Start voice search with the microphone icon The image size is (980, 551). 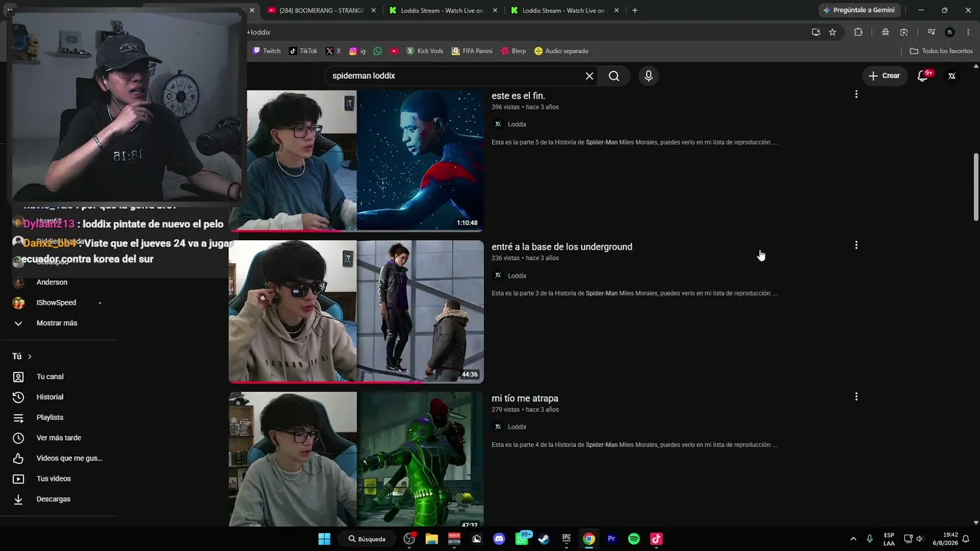(648, 76)
